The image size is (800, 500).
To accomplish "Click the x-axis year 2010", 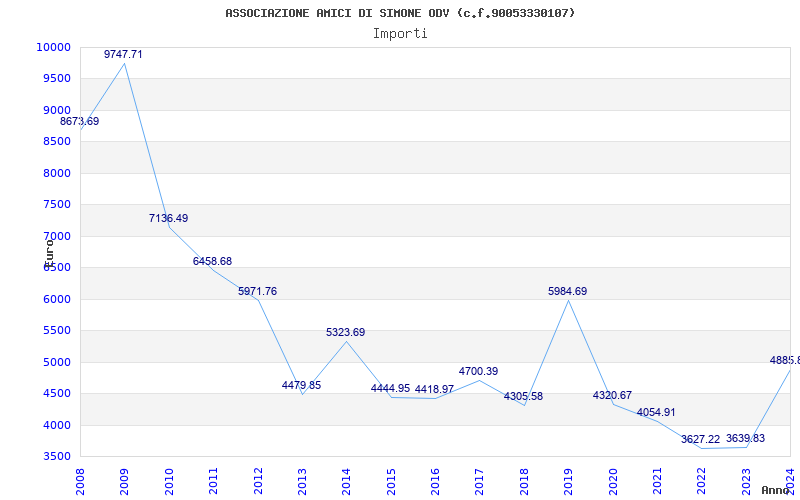I will [169, 481].
